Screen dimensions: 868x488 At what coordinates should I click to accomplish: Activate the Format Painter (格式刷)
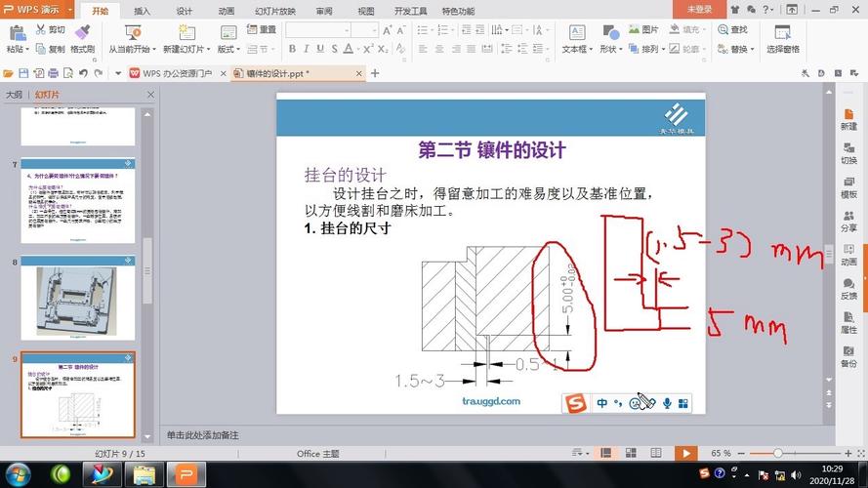(82, 39)
